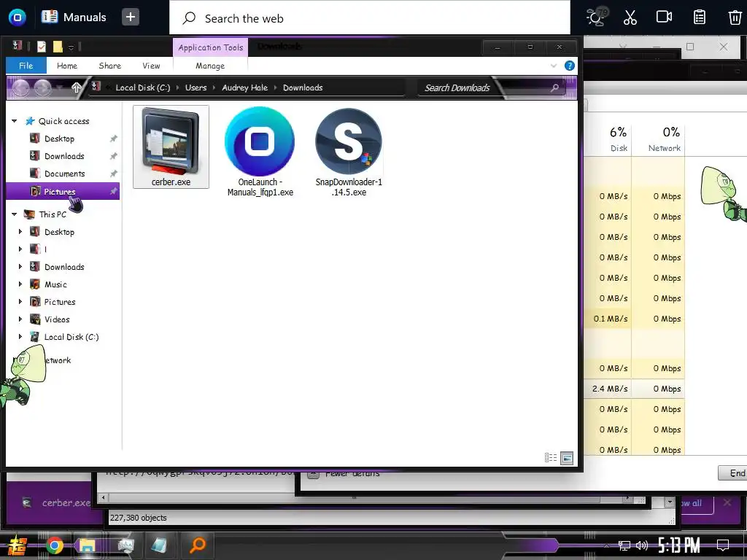Click the Back navigation orb
This screenshot has width=747, height=560.
click(20, 88)
